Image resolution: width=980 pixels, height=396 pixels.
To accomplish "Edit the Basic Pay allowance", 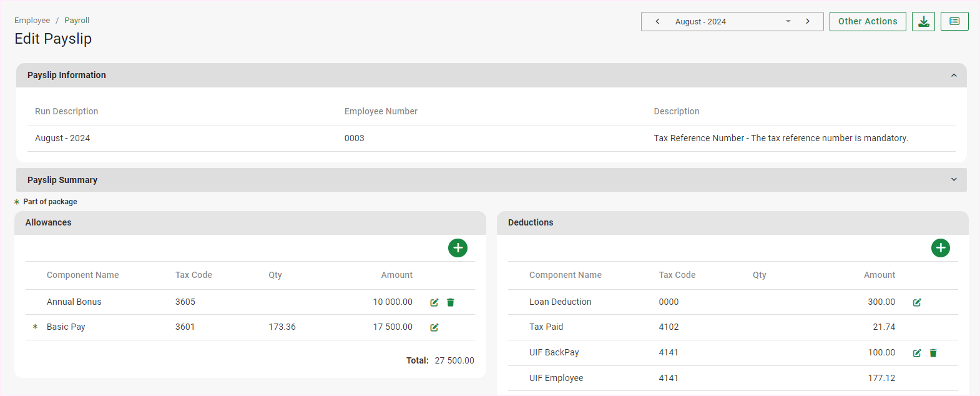I will pyautogui.click(x=434, y=327).
